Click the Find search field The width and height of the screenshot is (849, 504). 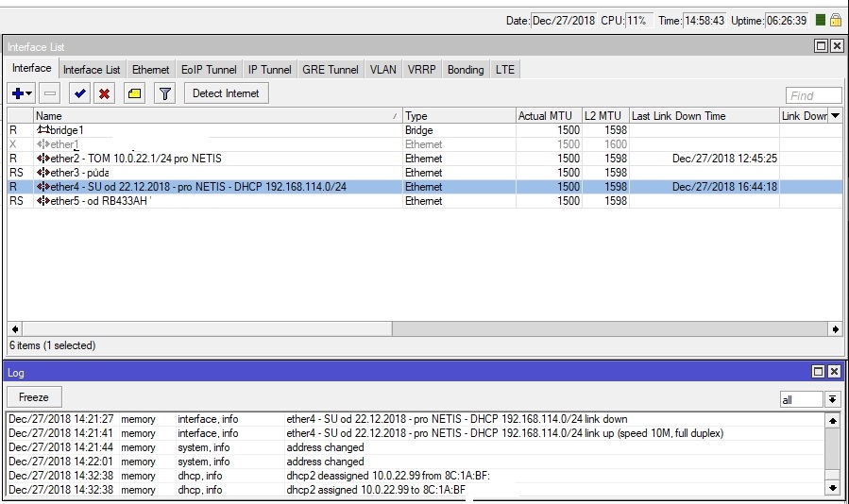(813, 96)
